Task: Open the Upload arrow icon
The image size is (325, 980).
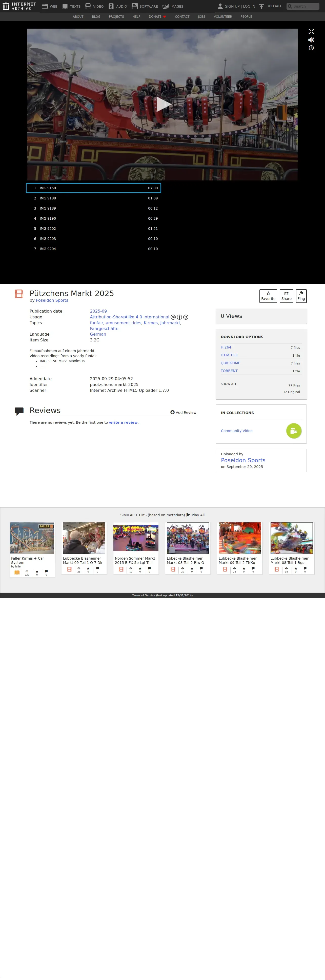Action: coord(261,7)
